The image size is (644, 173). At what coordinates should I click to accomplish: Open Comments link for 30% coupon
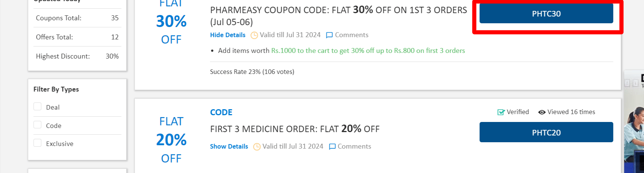click(x=351, y=35)
